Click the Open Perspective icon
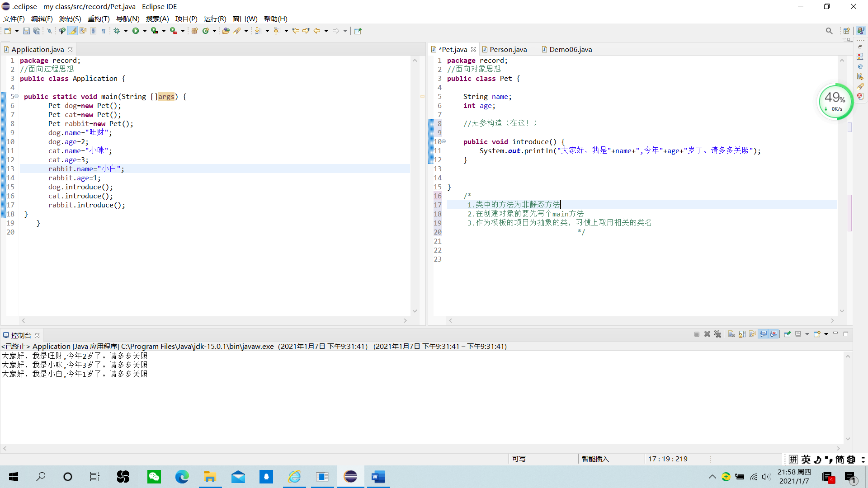This screenshot has height=488, width=868. [x=847, y=31]
